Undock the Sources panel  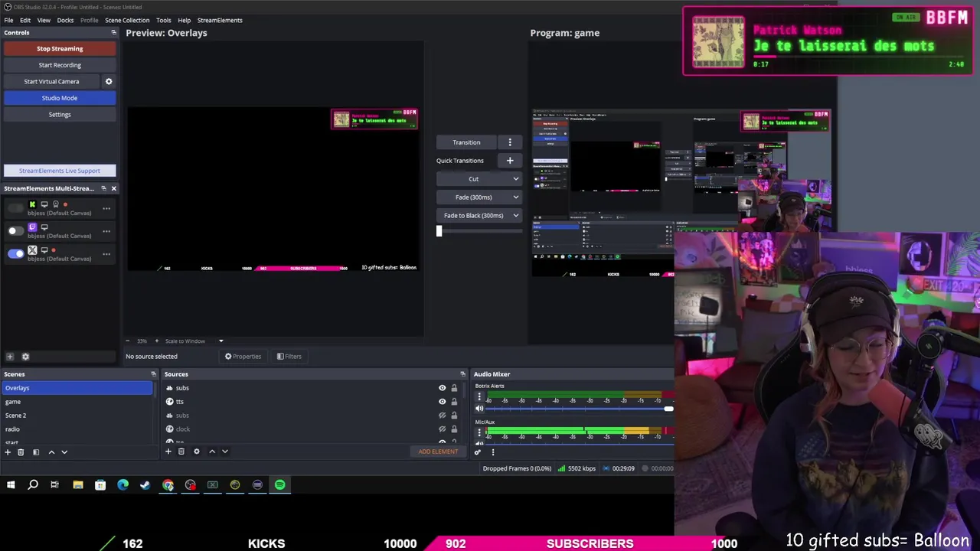[462, 374]
